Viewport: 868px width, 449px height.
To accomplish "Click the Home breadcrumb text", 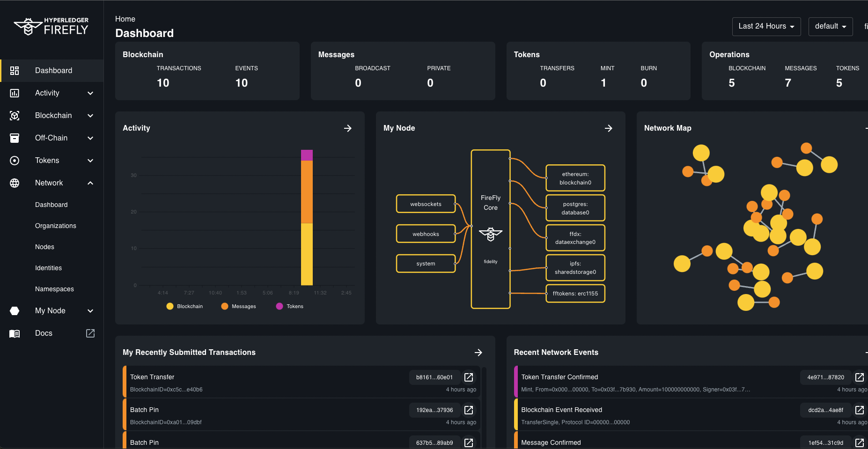I will pos(125,19).
